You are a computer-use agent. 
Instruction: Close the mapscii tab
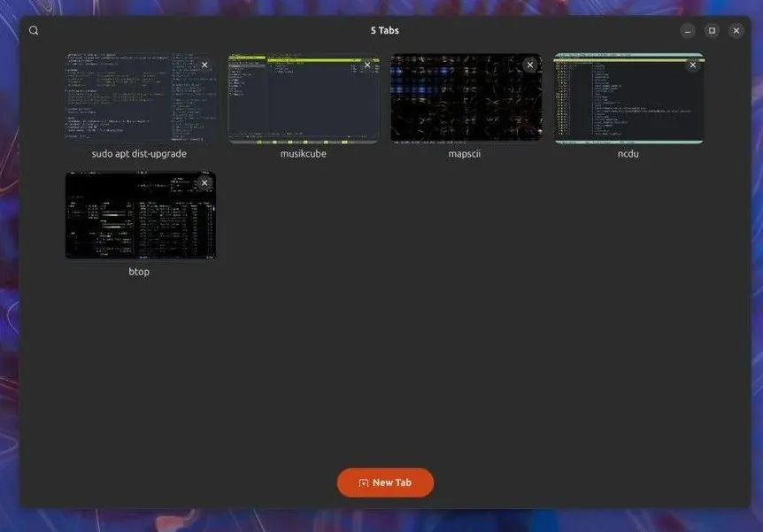pyautogui.click(x=530, y=65)
